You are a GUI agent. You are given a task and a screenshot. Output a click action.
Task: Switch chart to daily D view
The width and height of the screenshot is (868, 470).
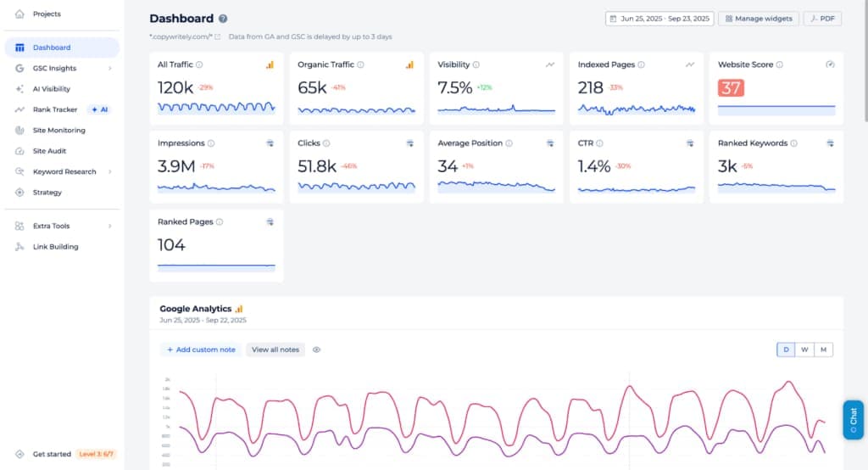coord(786,350)
